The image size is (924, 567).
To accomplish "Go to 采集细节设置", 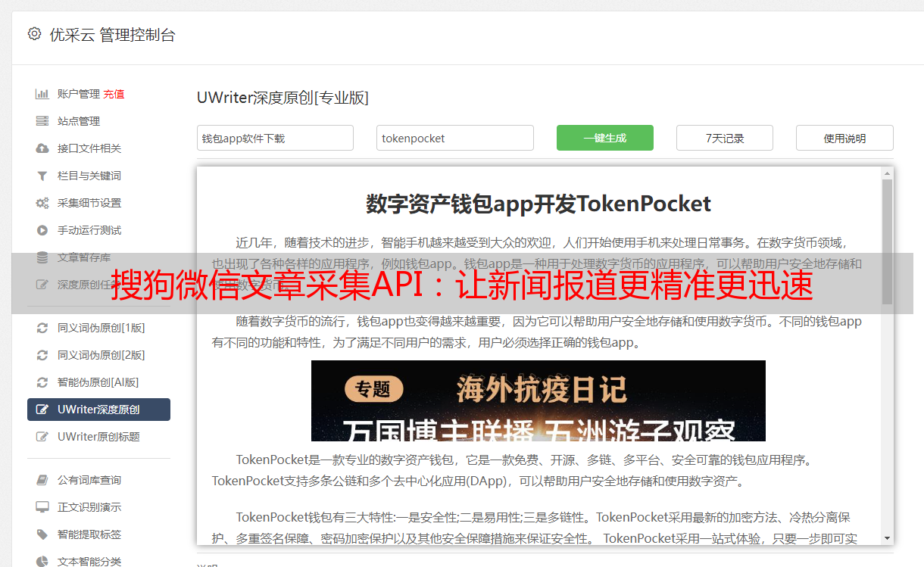I will [x=89, y=203].
